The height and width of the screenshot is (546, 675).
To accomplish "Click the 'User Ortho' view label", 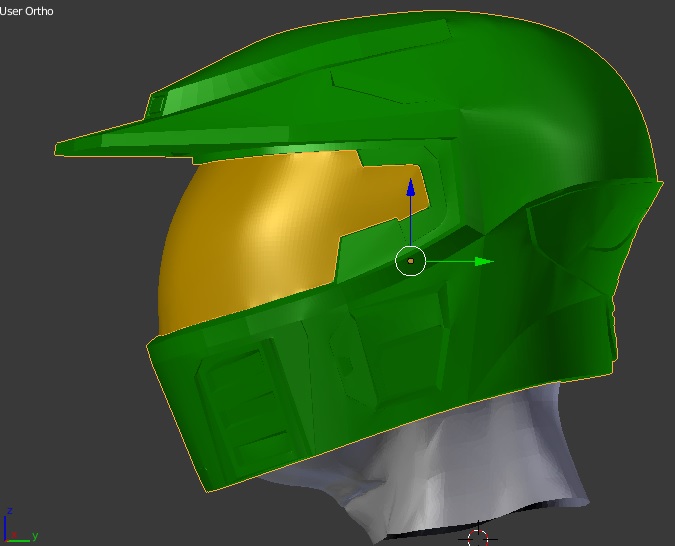I will tap(26, 11).
